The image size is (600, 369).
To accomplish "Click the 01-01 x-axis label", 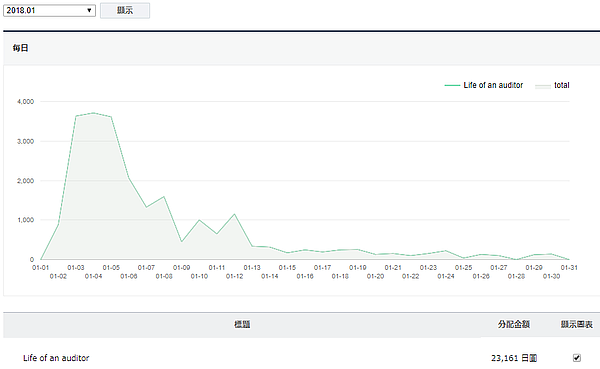I will tap(40, 268).
